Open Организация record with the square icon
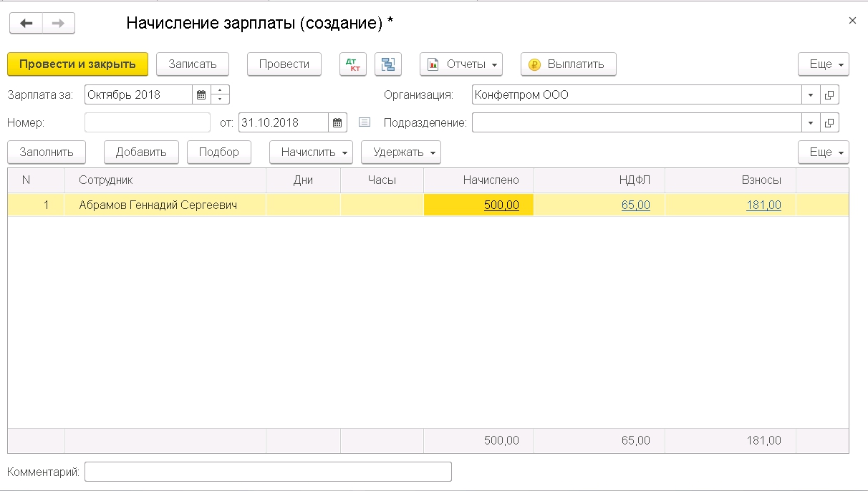This screenshot has height=491, width=868. pos(829,94)
